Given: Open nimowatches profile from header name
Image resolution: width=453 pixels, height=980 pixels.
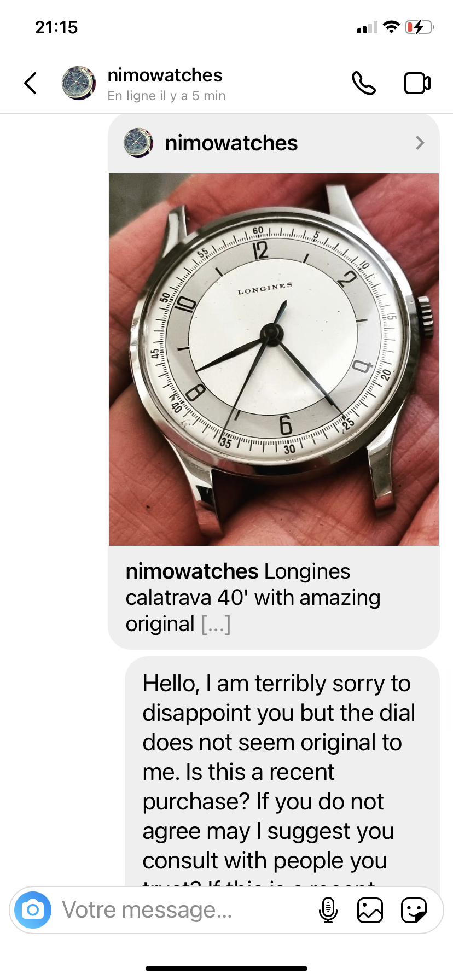Looking at the screenshot, I should 165,75.
